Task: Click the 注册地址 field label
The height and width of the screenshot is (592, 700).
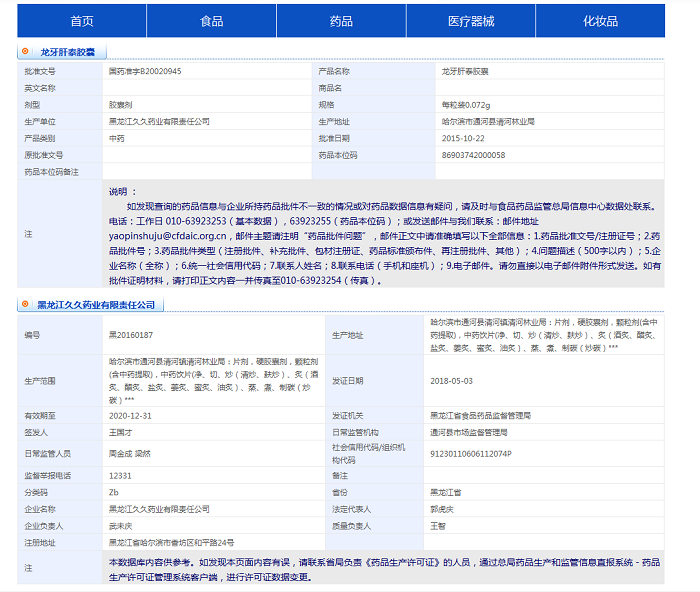Action: click(40, 543)
